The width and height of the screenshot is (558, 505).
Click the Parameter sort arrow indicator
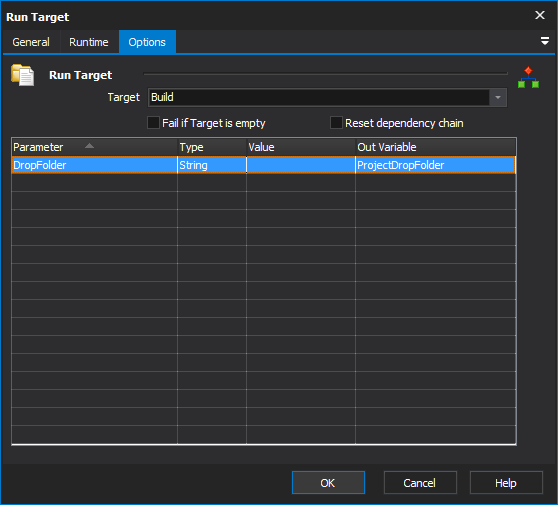click(x=89, y=145)
